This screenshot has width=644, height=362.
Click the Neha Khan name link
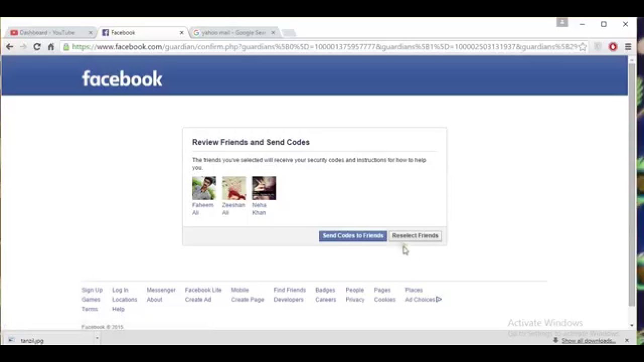coord(259,209)
